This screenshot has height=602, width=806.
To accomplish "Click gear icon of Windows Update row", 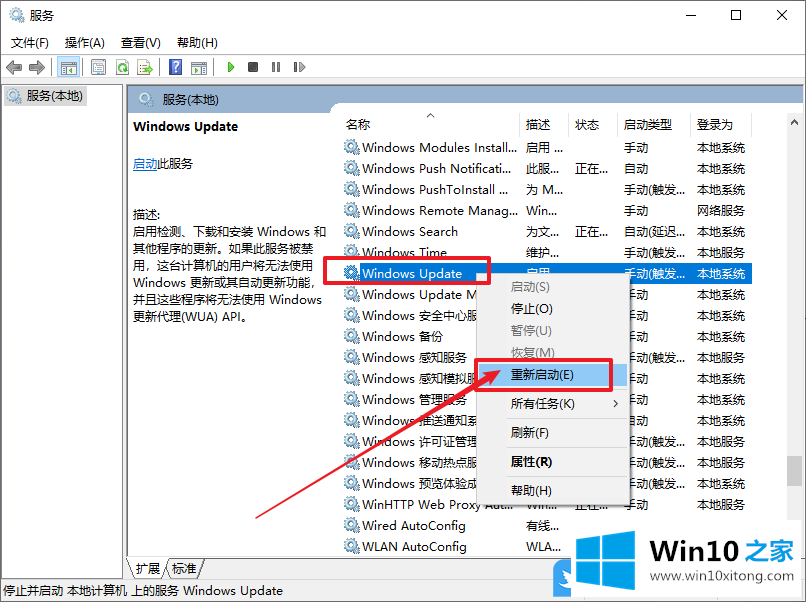I will (352, 273).
